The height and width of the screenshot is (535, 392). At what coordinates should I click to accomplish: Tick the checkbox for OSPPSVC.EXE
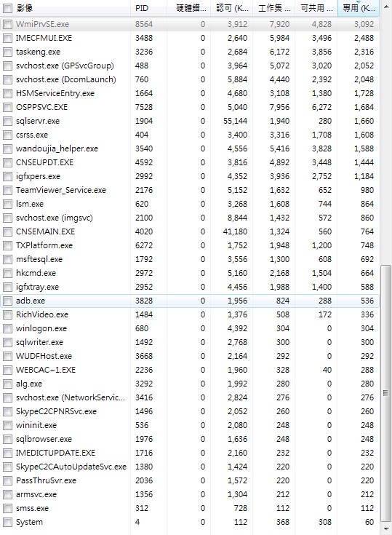pos(7,107)
